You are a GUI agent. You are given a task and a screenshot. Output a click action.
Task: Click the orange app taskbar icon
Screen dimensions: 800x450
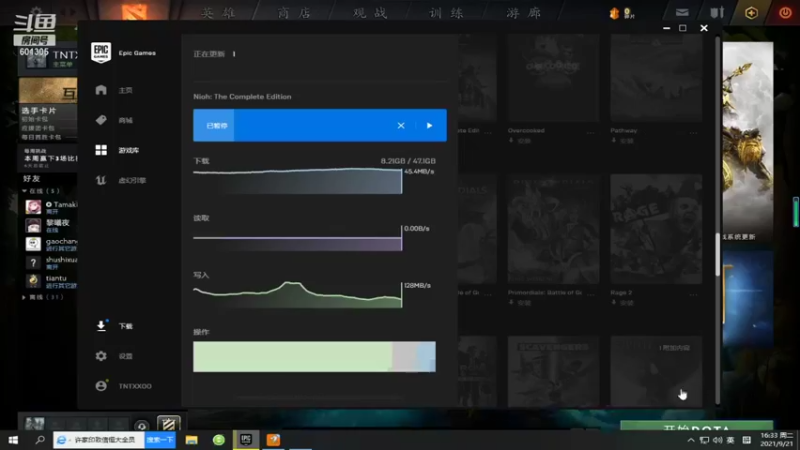[x=273, y=440]
